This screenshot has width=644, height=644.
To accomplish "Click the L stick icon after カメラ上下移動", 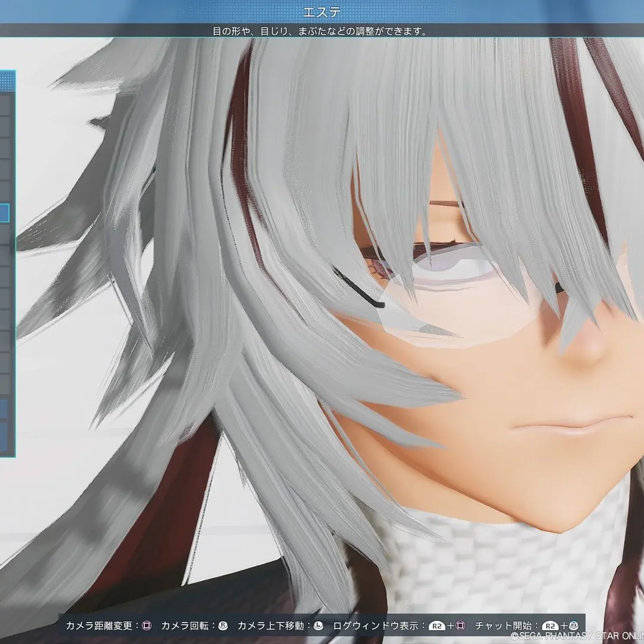I will tap(318, 626).
